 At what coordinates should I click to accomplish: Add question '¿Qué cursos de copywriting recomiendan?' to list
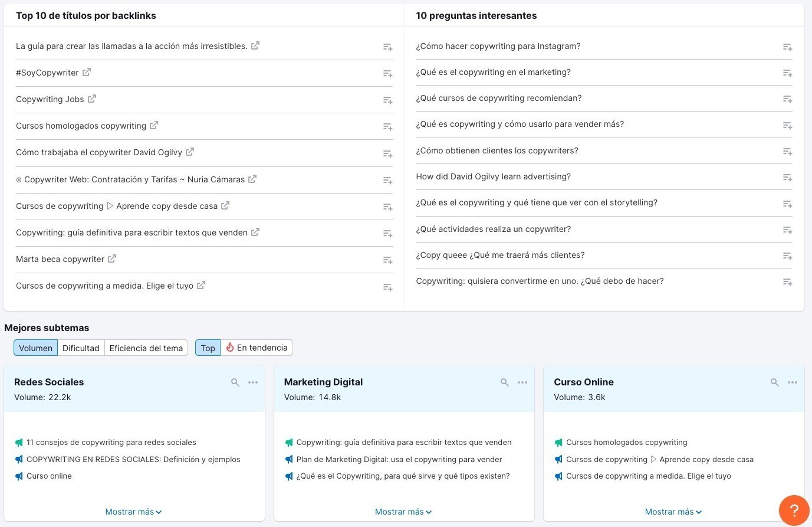(x=787, y=99)
